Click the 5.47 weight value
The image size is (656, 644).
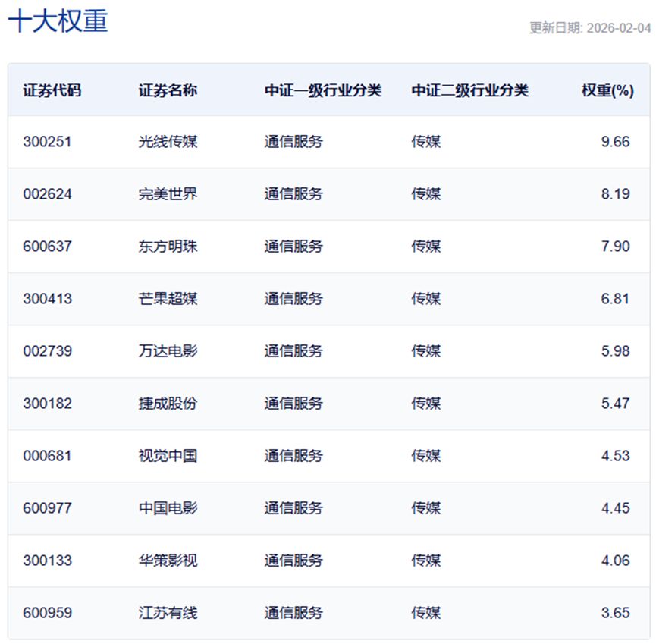615,404
